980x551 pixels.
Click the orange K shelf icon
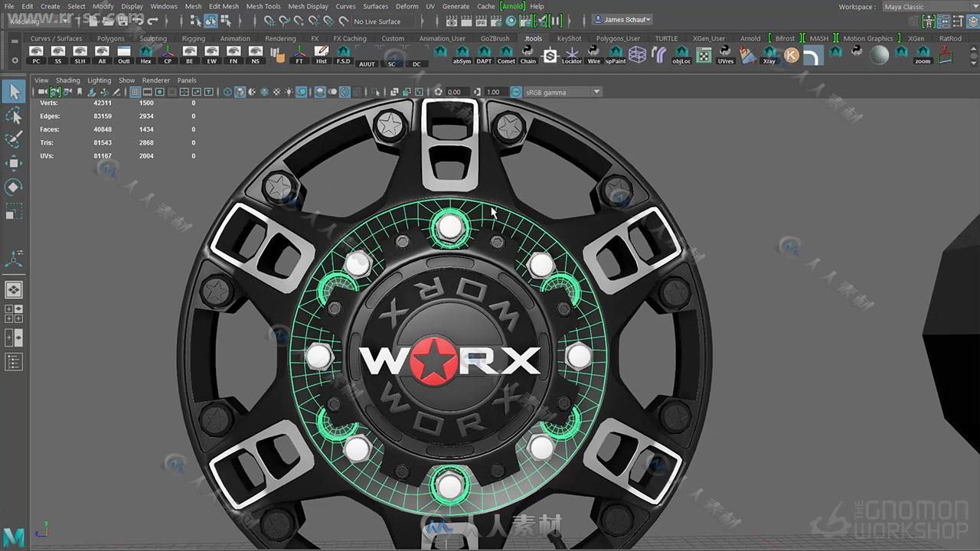tap(792, 54)
